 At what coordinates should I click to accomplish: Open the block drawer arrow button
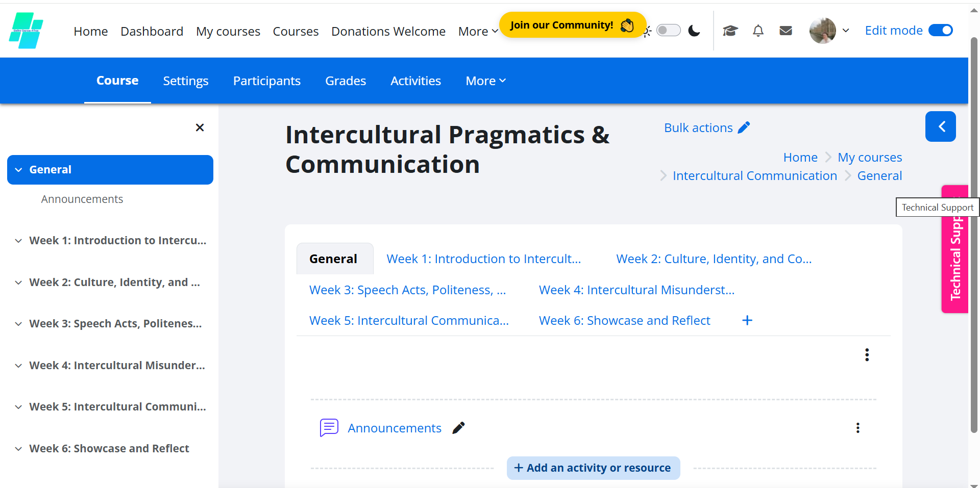940,126
